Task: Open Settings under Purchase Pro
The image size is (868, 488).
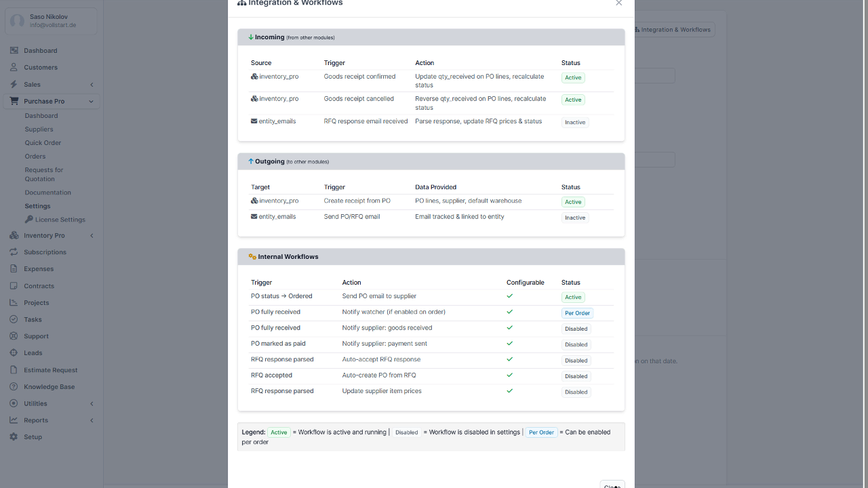Action: pos(38,206)
